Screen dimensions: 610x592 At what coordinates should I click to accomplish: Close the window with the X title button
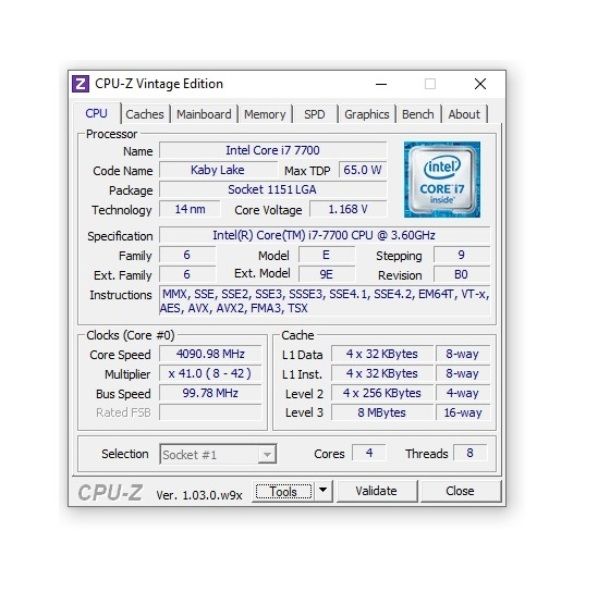tap(480, 84)
